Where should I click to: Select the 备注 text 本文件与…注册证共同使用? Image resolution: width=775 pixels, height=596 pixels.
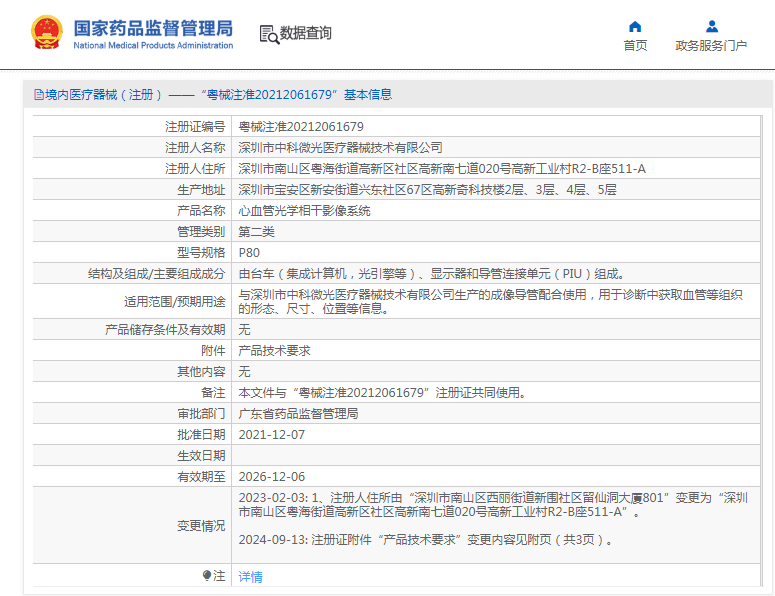point(382,392)
